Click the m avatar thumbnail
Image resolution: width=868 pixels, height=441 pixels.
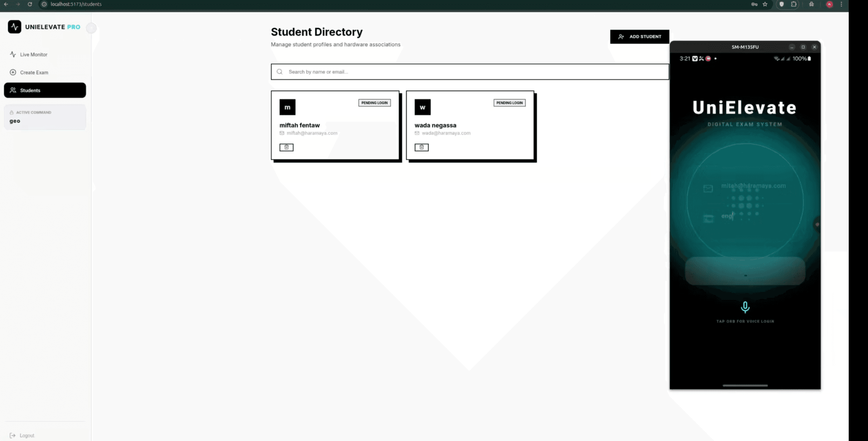click(x=287, y=107)
